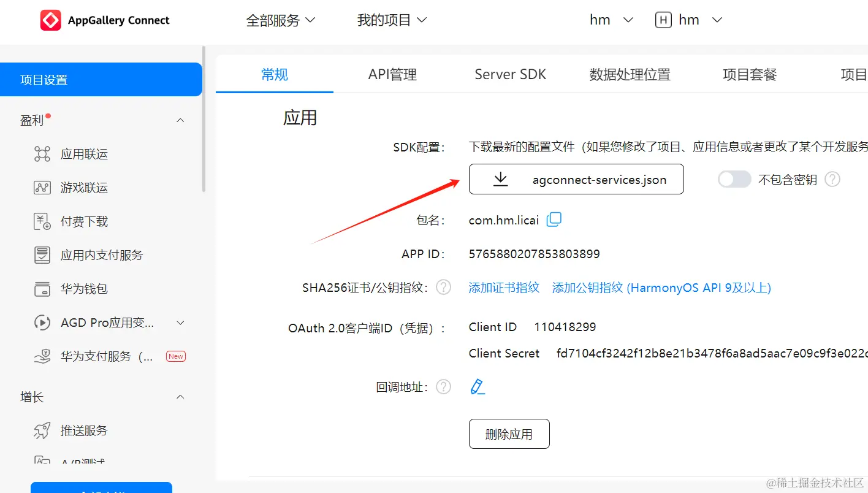Switch to the 项目套餐 tab
868x493 pixels.
[x=750, y=75]
